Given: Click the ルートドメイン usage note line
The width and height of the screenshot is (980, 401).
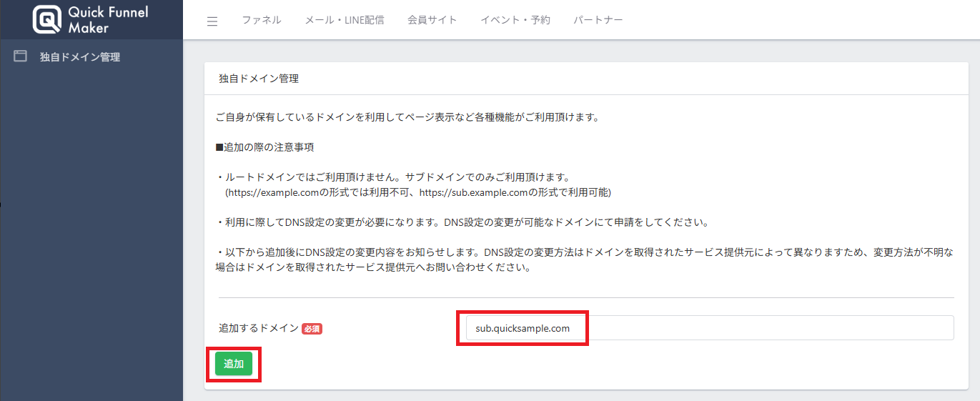Looking at the screenshot, I should coord(395,177).
